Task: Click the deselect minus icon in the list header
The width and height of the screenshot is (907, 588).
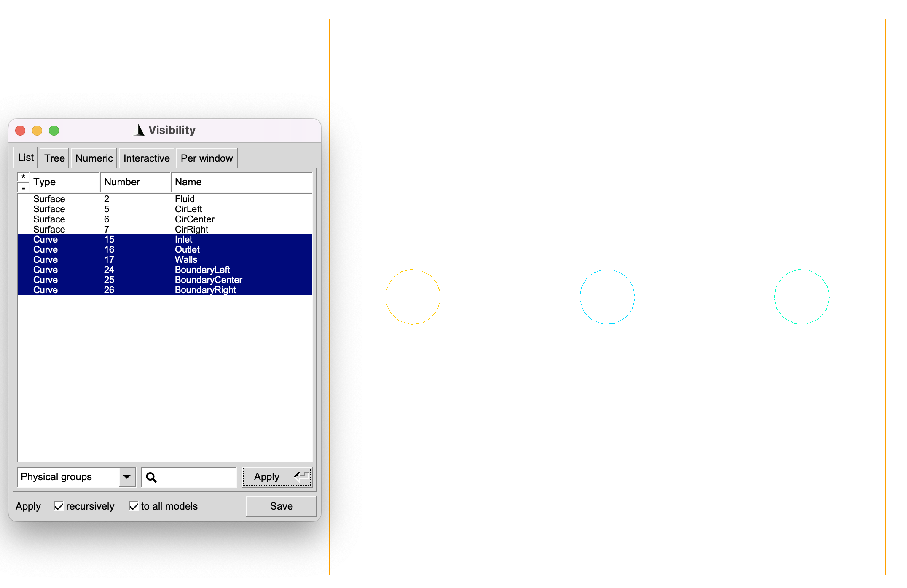Action: point(23,189)
